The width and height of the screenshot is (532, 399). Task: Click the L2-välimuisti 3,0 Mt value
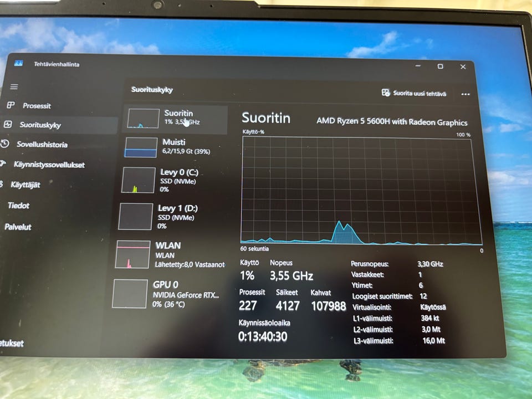(x=431, y=329)
